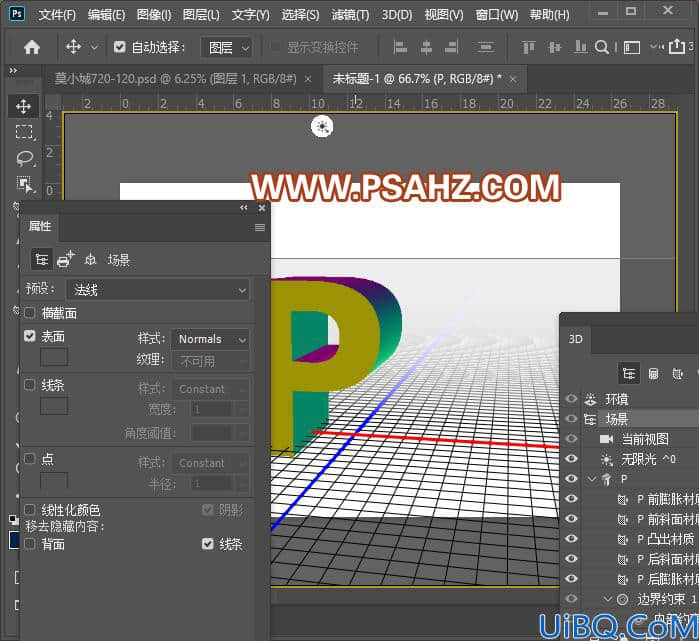
Task: Click the Home icon in options bar
Action: (32, 47)
